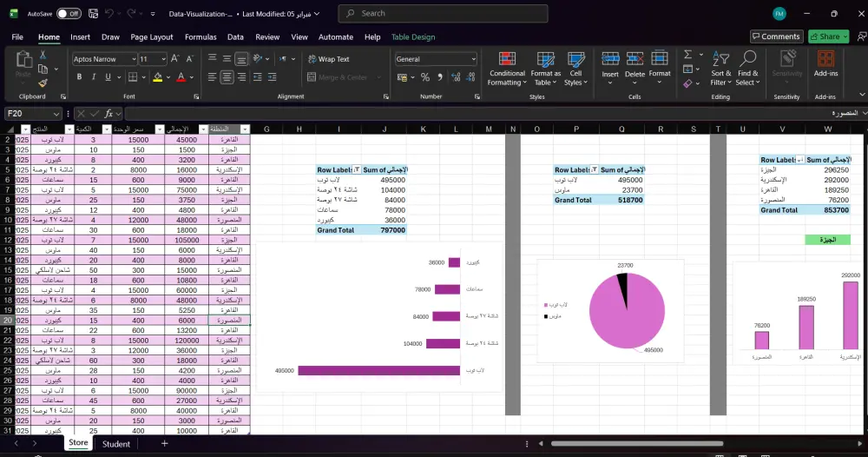Image resolution: width=868 pixels, height=457 pixels.
Task: Toggle Wrap Text
Action: 329,59
